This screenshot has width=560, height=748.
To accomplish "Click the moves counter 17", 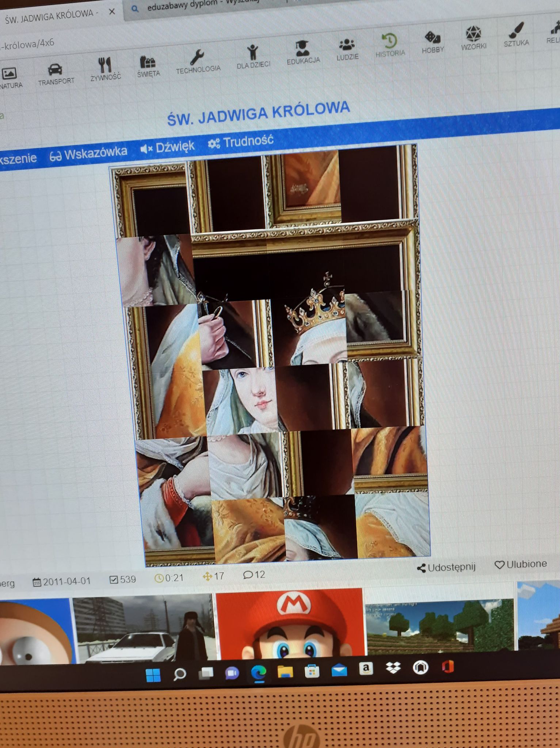I will [213, 576].
